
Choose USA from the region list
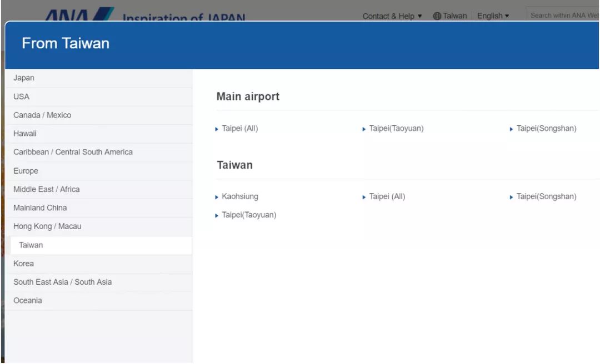click(x=21, y=97)
